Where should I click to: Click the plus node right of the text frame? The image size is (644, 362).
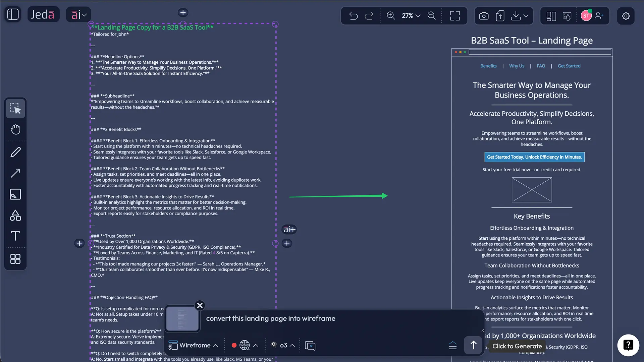(287, 243)
